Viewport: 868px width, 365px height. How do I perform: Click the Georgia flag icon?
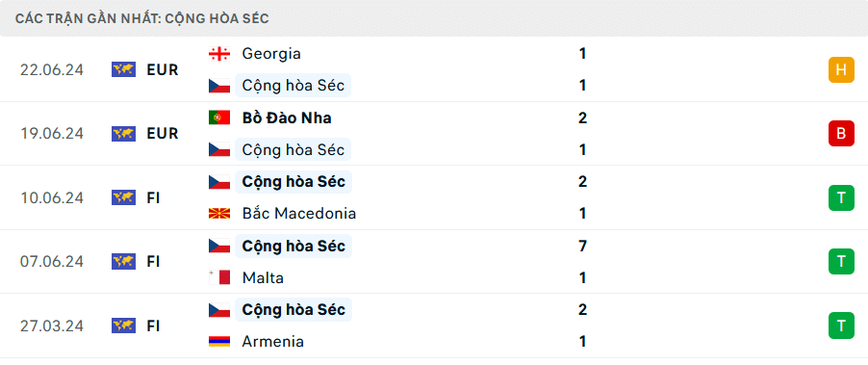click(219, 54)
